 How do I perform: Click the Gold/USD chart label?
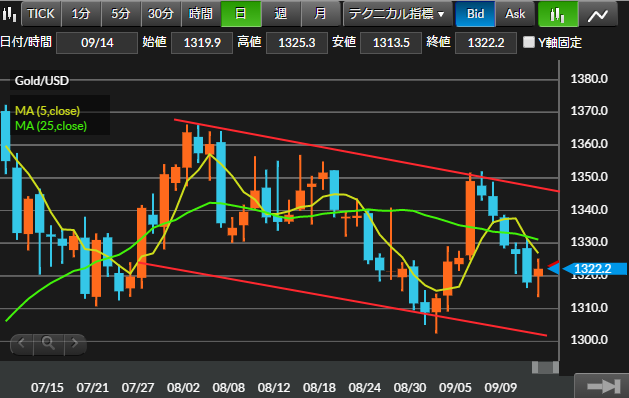(42, 81)
